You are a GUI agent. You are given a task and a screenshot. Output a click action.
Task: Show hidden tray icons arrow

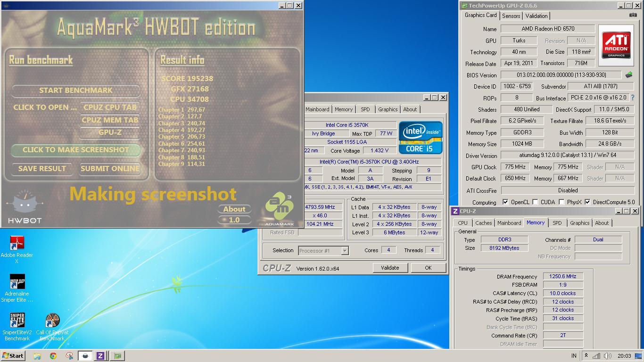click(586, 356)
